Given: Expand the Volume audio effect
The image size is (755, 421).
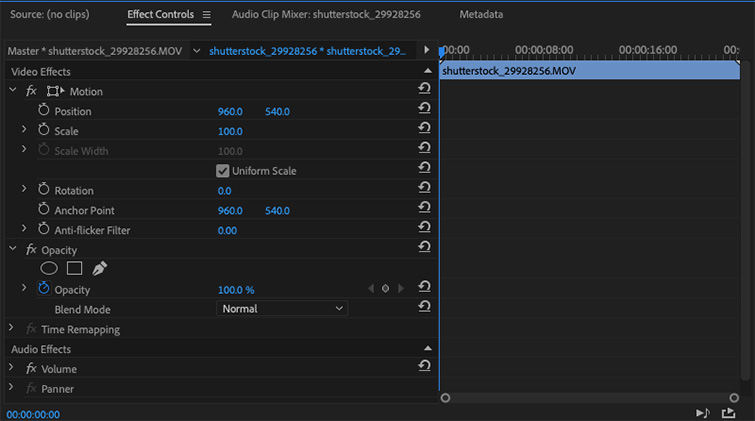Looking at the screenshot, I should 11,369.
